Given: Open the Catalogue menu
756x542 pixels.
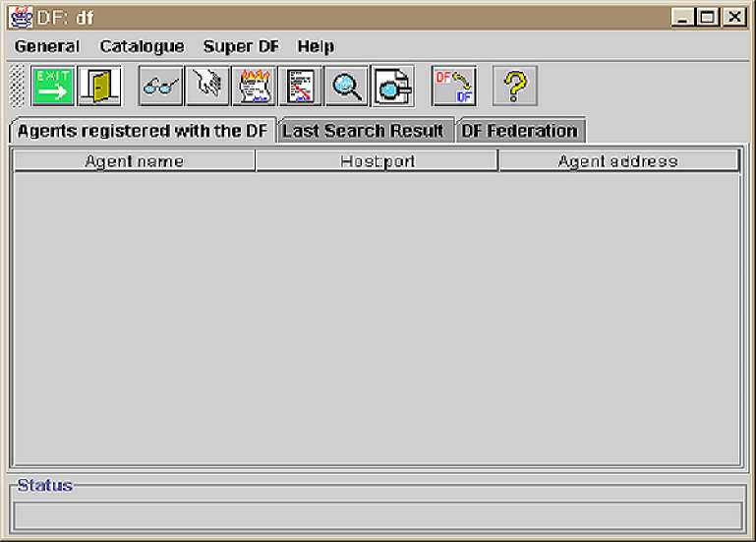Looking at the screenshot, I should 142,46.
